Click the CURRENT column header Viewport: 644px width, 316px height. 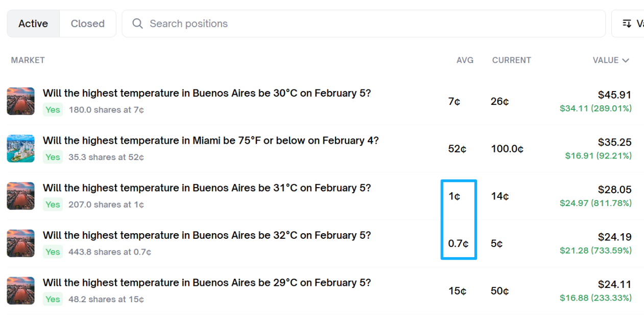coord(511,60)
